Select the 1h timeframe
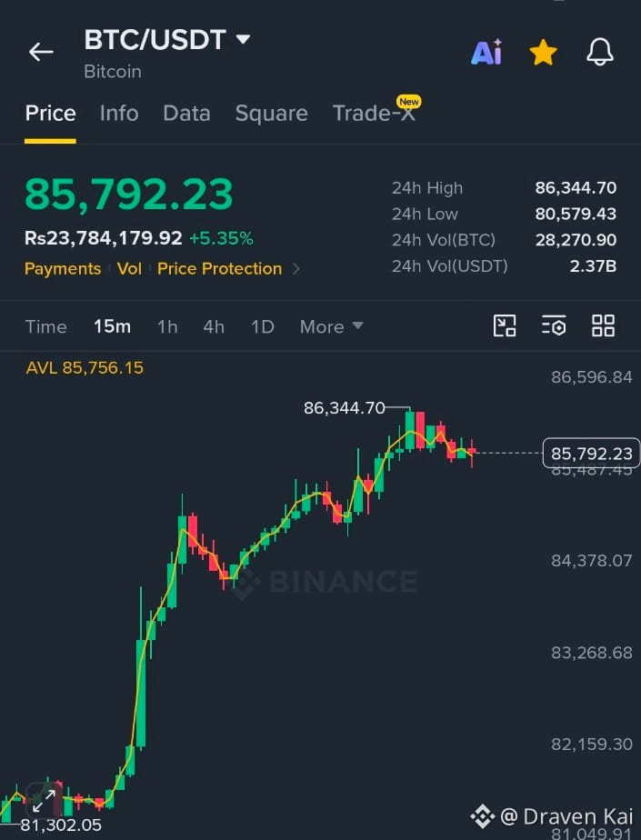Image resolution: width=641 pixels, height=840 pixels. (x=167, y=326)
